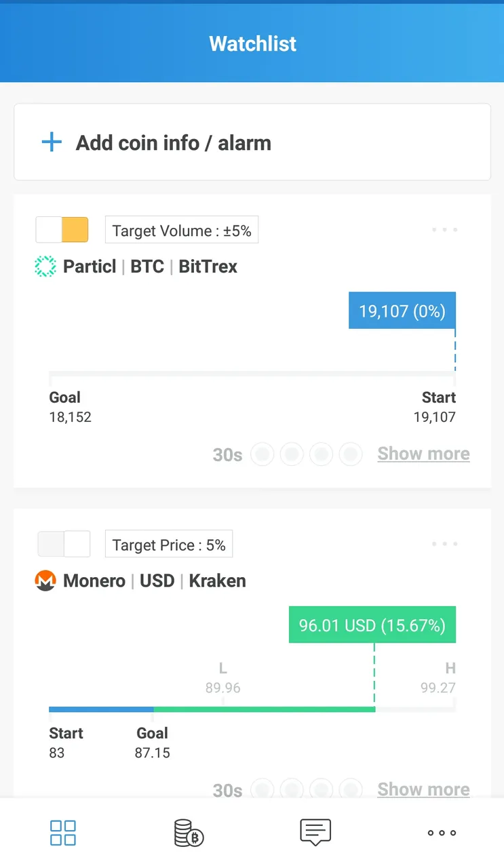The image size is (504, 868).
Task: Open the coins list tab icon
Action: (x=189, y=833)
